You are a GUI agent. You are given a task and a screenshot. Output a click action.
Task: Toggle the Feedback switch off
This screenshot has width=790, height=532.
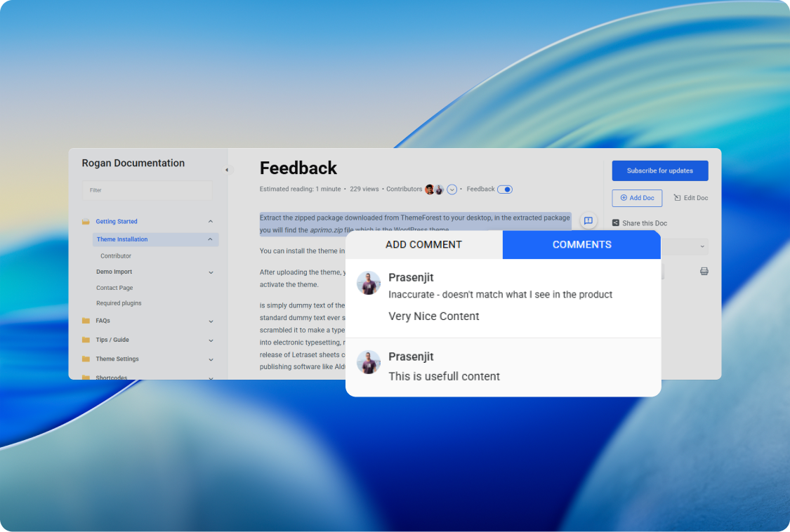(x=505, y=189)
